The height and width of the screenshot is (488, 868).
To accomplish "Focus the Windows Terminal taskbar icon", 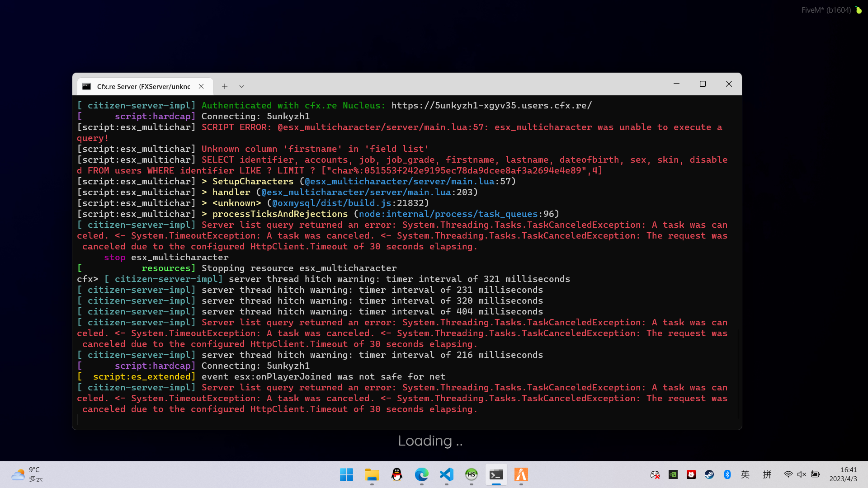I will click(496, 474).
